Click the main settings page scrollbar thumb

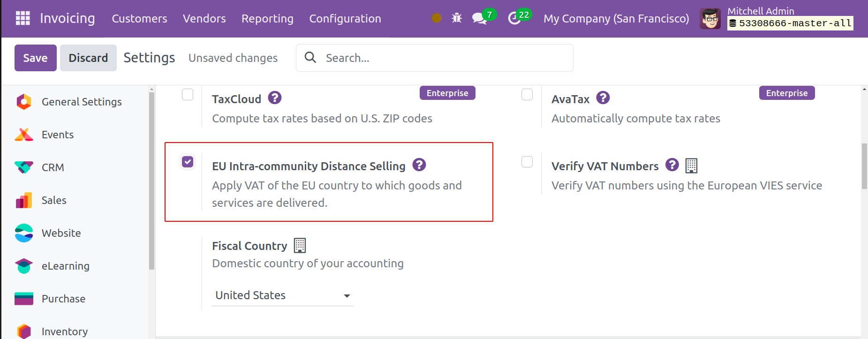(x=864, y=166)
